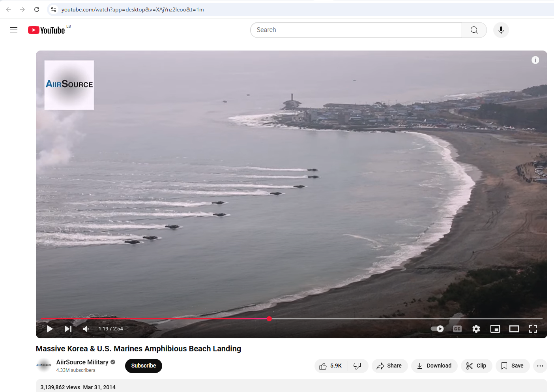Viewport: 554px width, 392px height.
Task: Like the video
Action: [331, 366]
